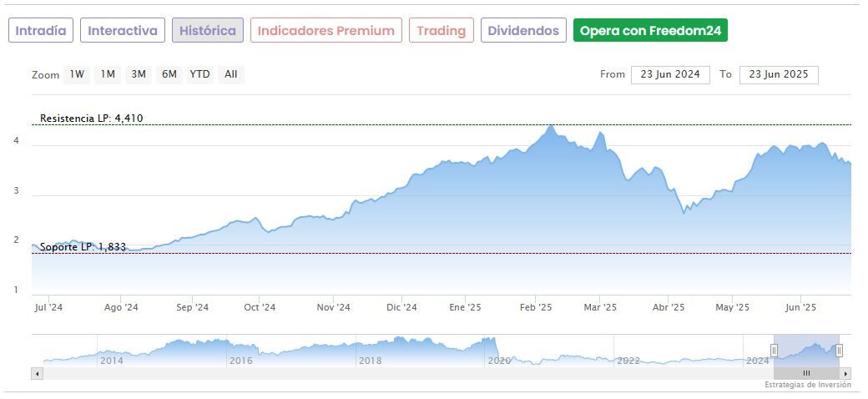Click the Opera con Freedom24 button
This screenshot has width=868, height=399.
[x=650, y=31]
